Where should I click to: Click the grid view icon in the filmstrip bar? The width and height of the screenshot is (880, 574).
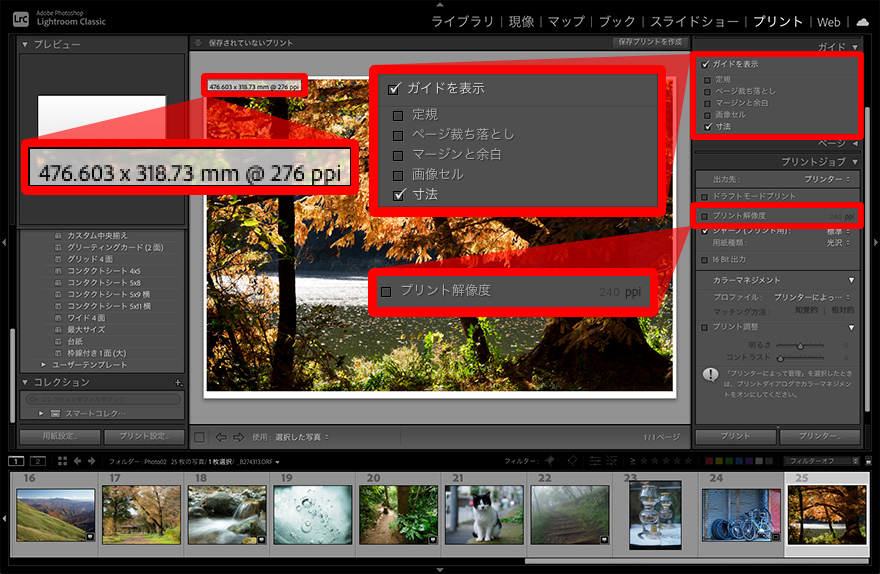point(62,461)
